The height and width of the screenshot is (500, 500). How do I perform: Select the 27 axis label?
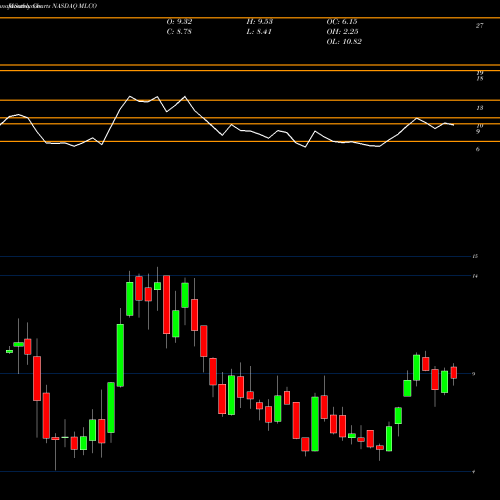[x=479, y=26]
